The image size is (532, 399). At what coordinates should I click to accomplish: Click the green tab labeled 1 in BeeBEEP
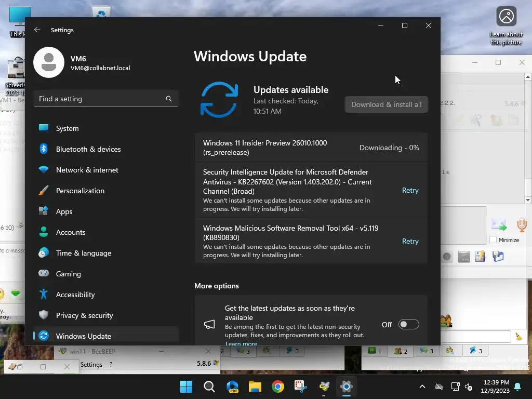[x=375, y=351]
